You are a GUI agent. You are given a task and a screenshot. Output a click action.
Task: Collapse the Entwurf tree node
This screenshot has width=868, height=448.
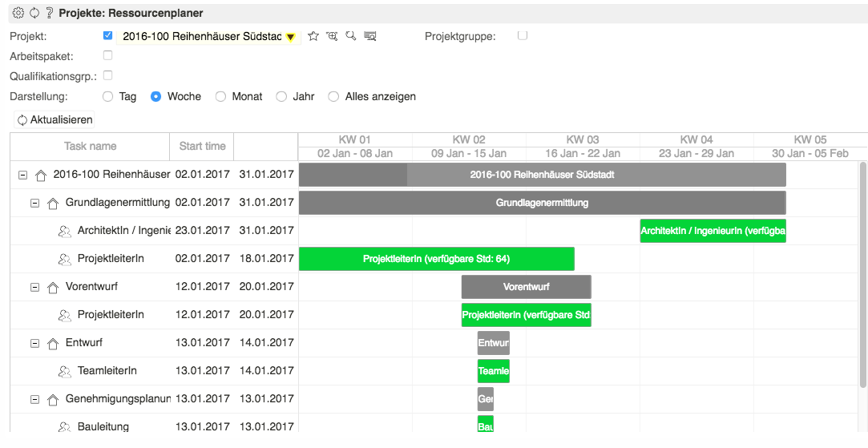pos(34,343)
